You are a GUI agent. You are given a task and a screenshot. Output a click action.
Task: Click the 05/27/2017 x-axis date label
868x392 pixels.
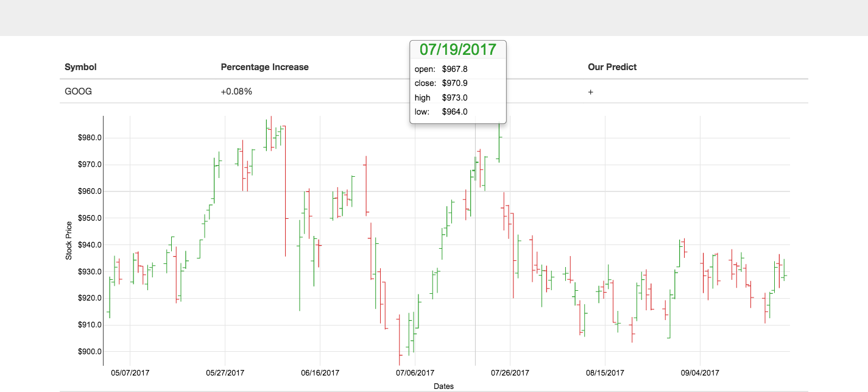225,372
